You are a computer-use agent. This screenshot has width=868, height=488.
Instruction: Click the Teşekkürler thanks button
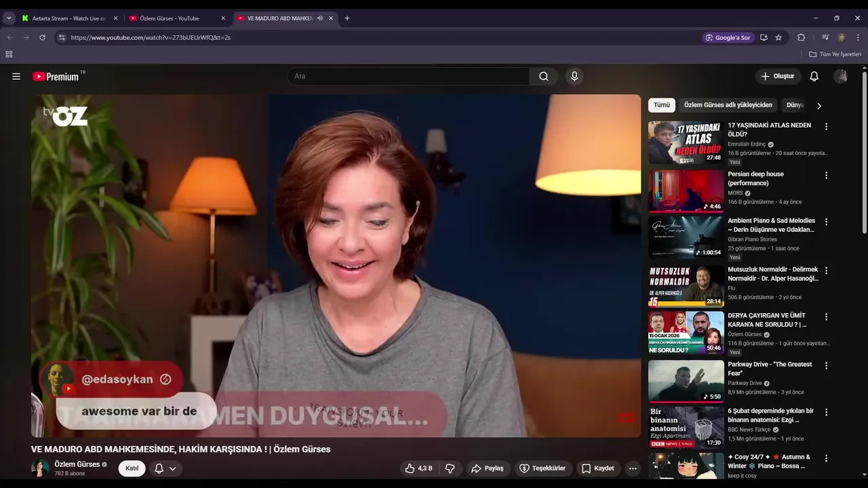[542, 468]
